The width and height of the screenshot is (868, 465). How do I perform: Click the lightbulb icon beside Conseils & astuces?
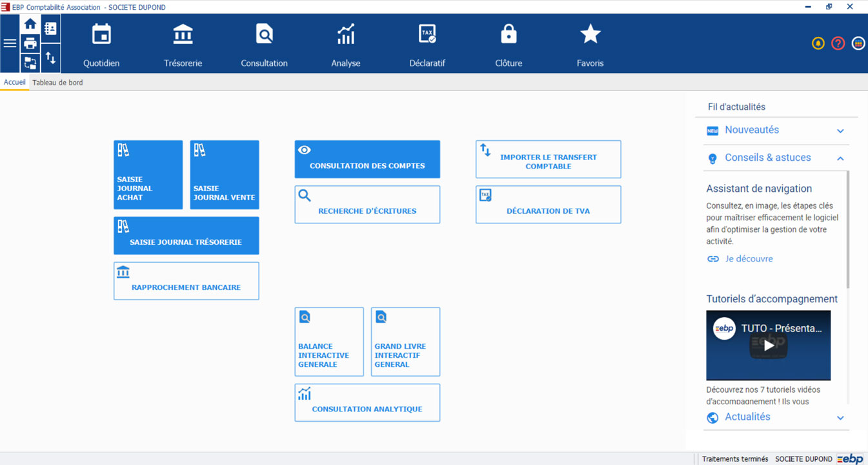point(712,158)
